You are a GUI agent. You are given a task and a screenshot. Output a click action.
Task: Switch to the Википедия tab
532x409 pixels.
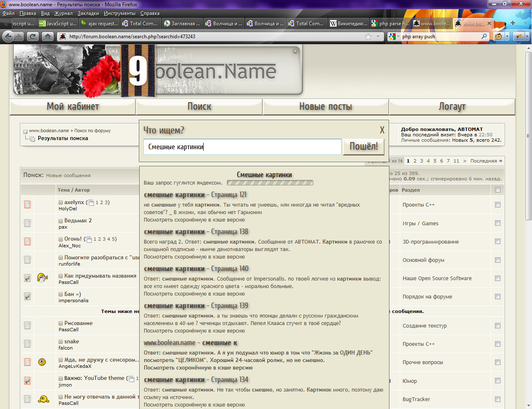coord(348,24)
